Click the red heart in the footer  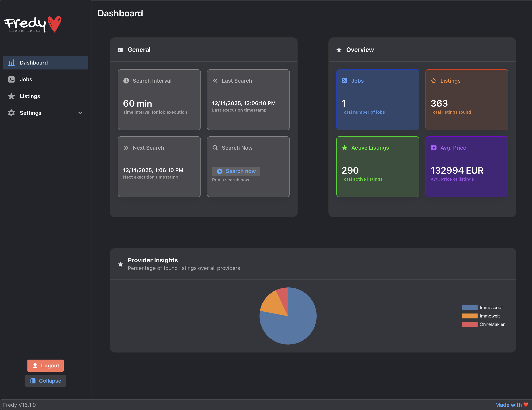[526, 405]
